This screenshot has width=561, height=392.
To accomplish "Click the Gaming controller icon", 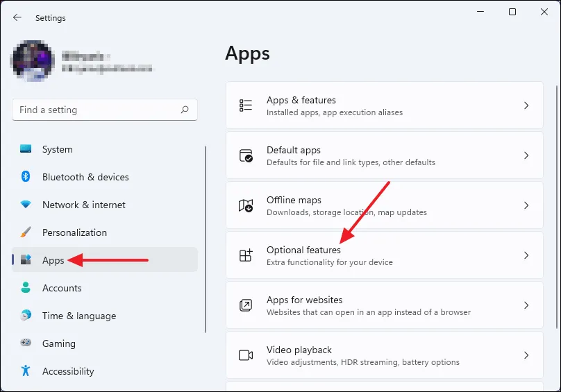I will click(x=26, y=343).
